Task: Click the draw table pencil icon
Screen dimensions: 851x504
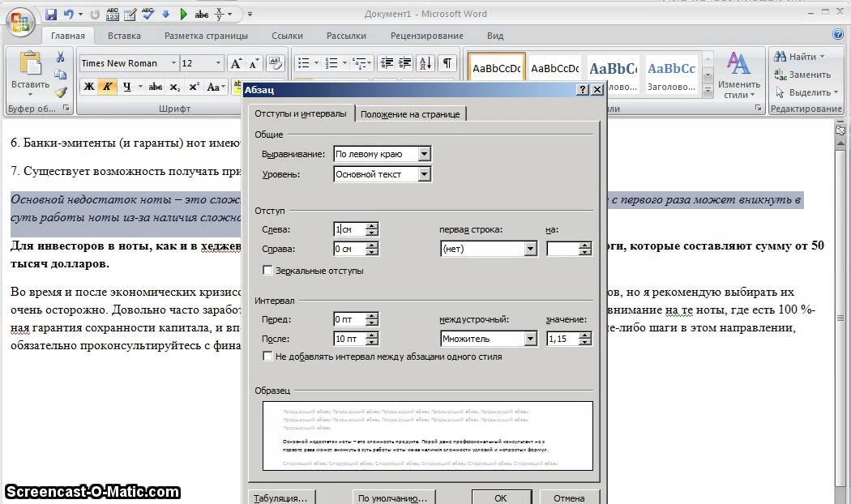Action: tap(130, 14)
